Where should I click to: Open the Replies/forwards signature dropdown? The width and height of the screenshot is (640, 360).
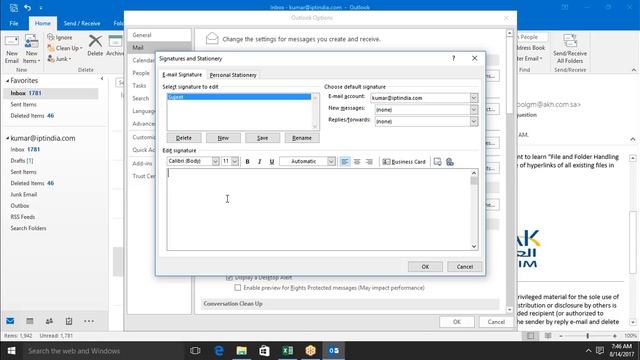pyautogui.click(x=473, y=122)
